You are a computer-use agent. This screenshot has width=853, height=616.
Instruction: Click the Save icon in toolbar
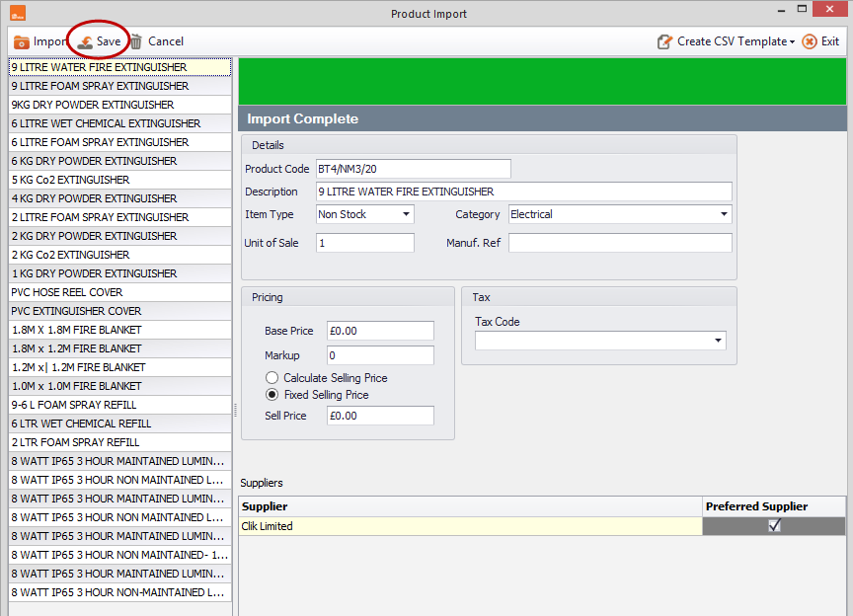click(x=85, y=41)
